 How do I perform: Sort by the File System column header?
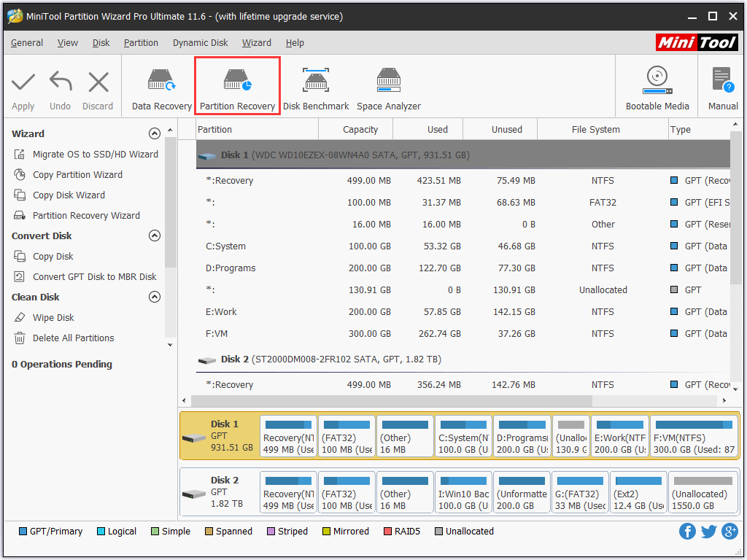[x=603, y=130]
